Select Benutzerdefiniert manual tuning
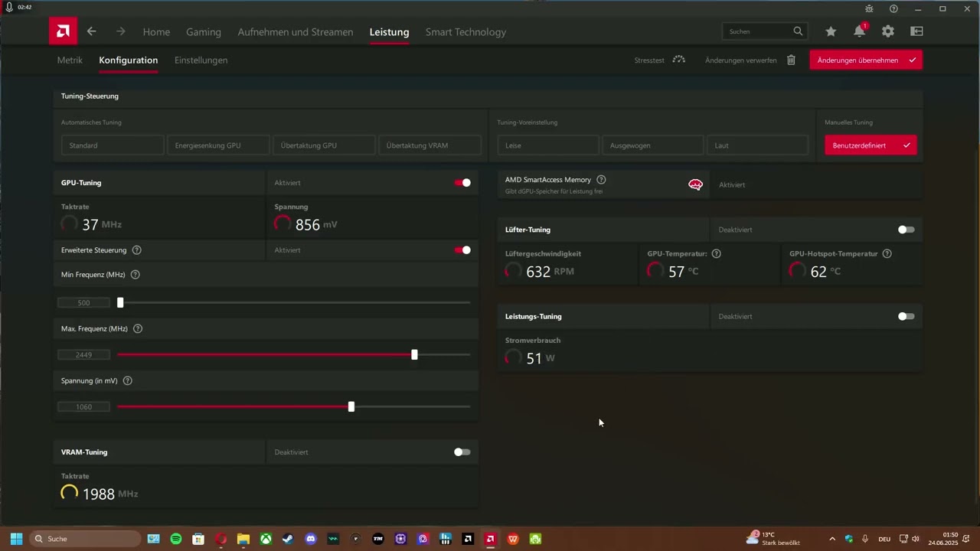This screenshot has width=980, height=551. (x=871, y=145)
